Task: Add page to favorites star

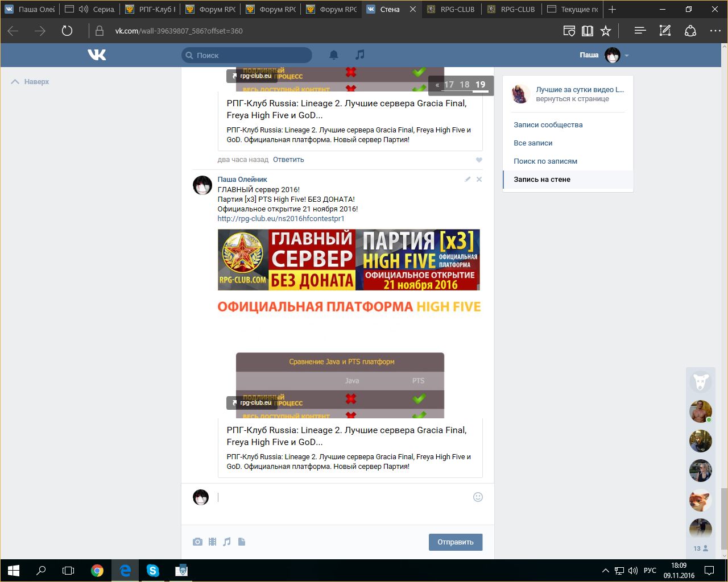Action: pyautogui.click(x=606, y=31)
